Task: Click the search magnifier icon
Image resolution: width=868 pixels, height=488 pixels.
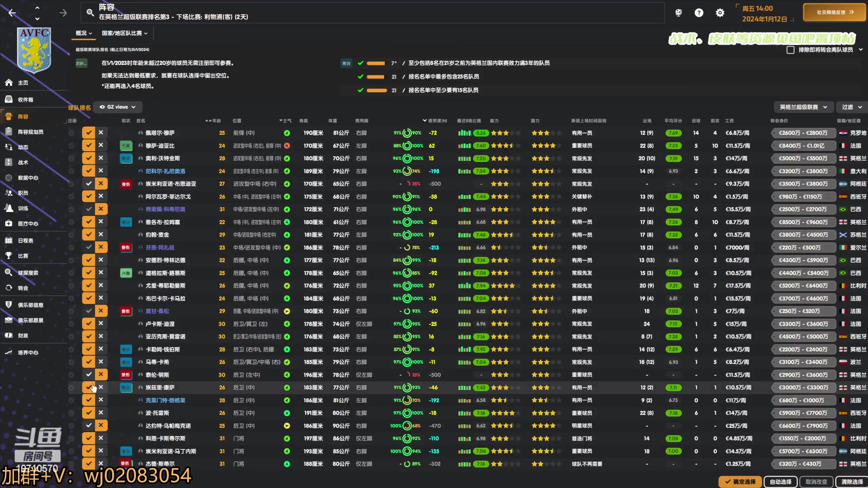Action: point(90,13)
